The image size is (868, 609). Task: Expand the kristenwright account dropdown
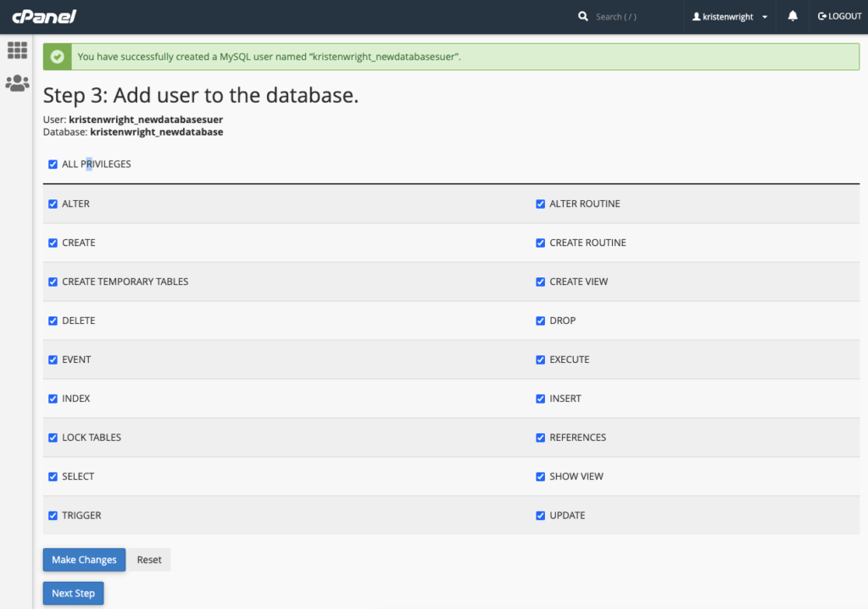(x=730, y=17)
